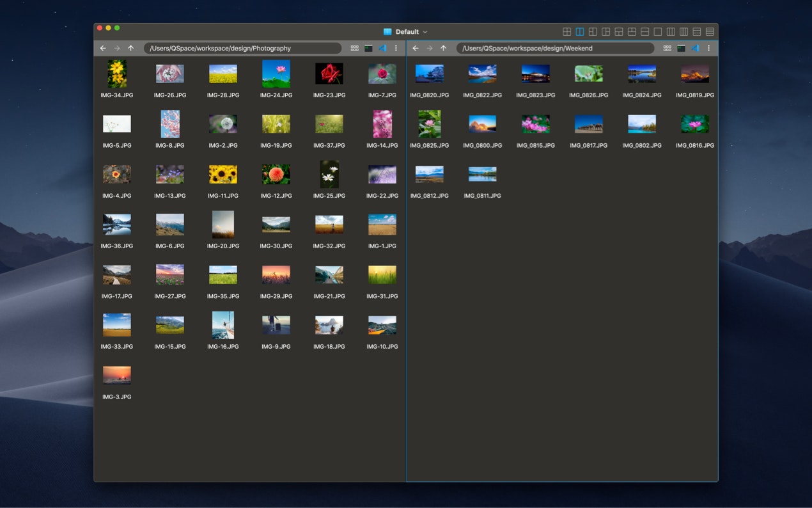Open the IMG-3.JPG sunset image
This screenshot has height=508, width=812.
coord(116,374)
